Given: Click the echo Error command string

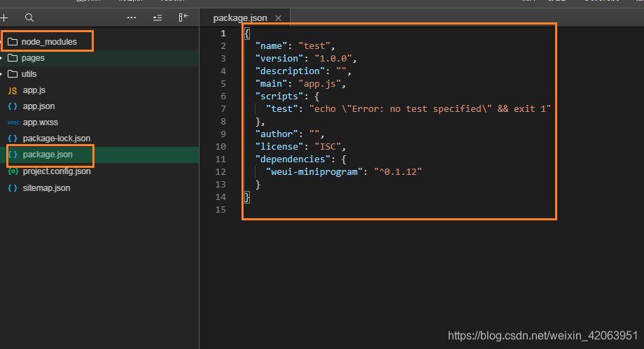Looking at the screenshot, I should 430,109.
